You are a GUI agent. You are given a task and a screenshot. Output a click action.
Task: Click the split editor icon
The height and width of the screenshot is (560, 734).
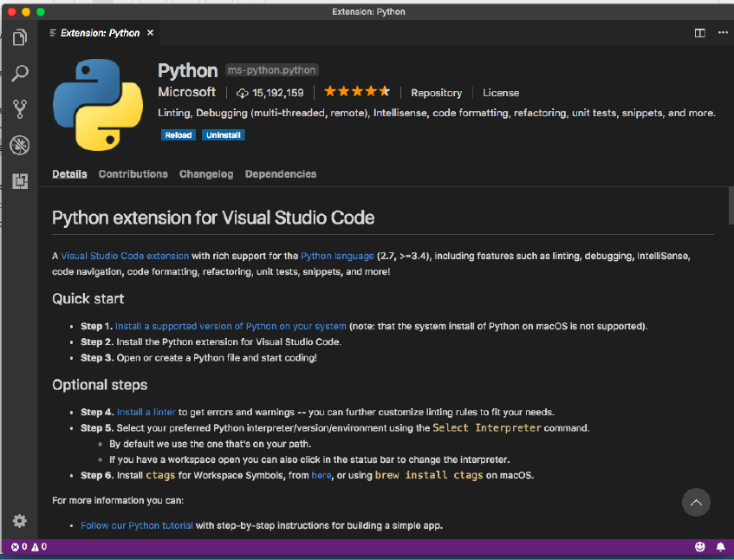click(699, 33)
